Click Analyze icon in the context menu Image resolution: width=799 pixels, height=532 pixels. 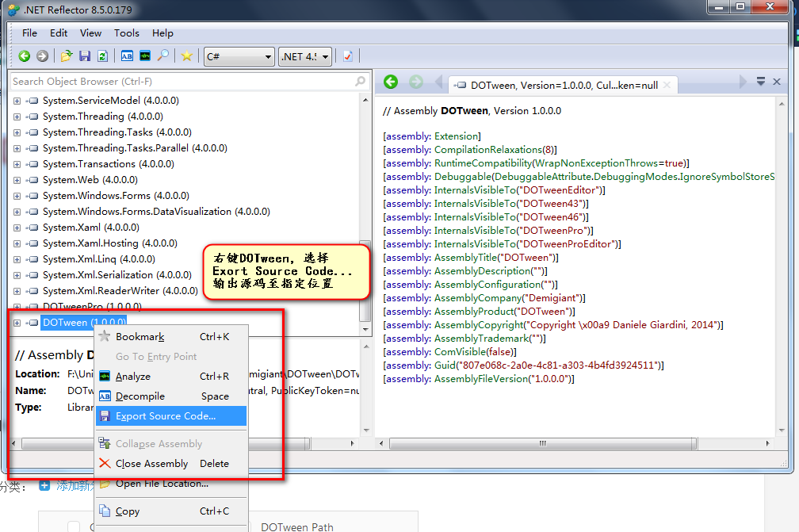point(105,376)
